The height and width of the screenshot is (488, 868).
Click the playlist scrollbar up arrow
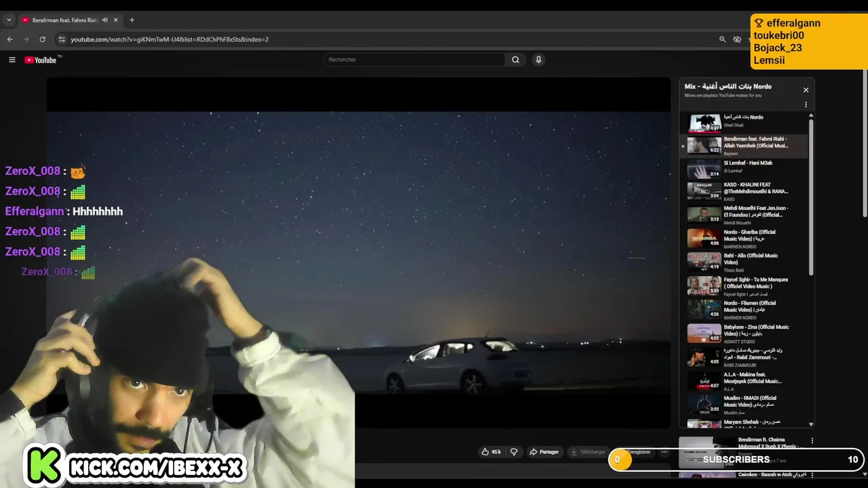(x=811, y=115)
